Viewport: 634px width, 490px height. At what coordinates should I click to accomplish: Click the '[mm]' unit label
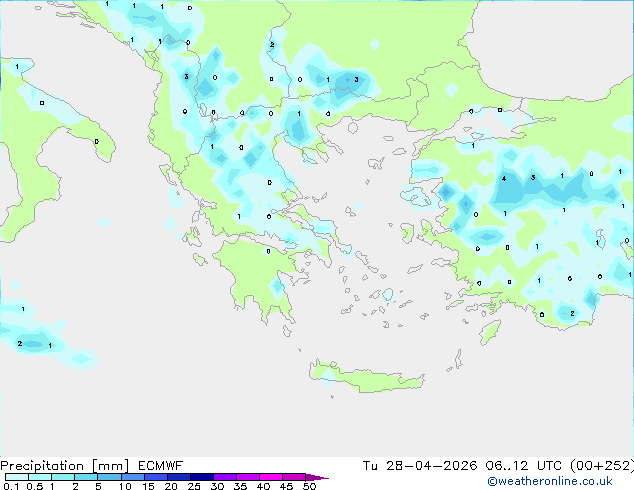110,466
